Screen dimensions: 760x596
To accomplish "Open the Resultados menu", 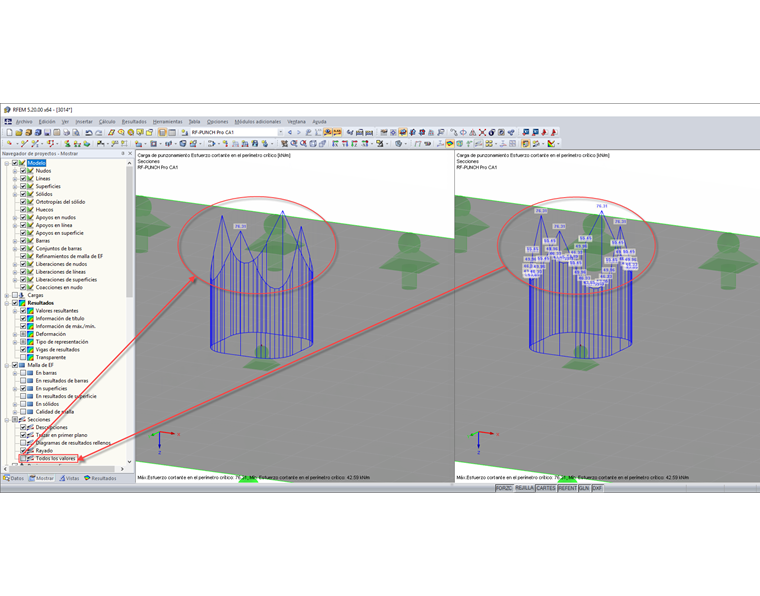I will 134,122.
